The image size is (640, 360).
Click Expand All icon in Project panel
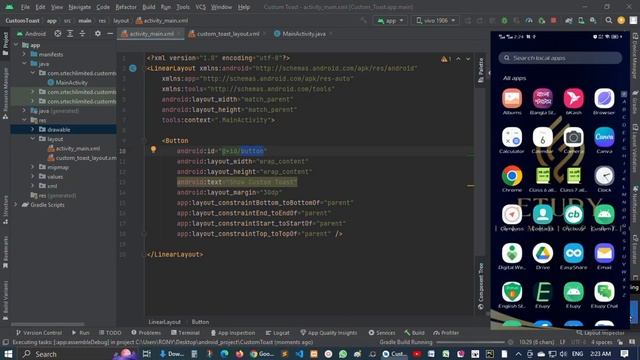pos(70,33)
